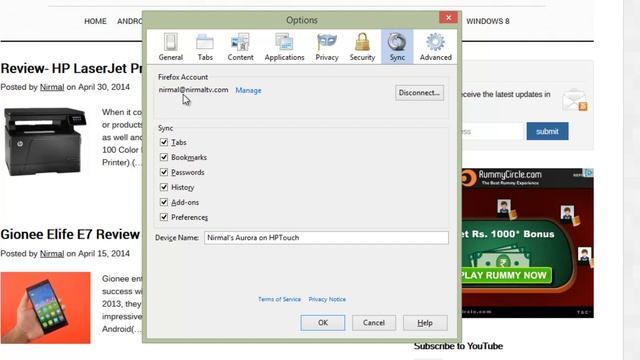
Task: Open the Privacy Notice link
Action: (x=327, y=299)
